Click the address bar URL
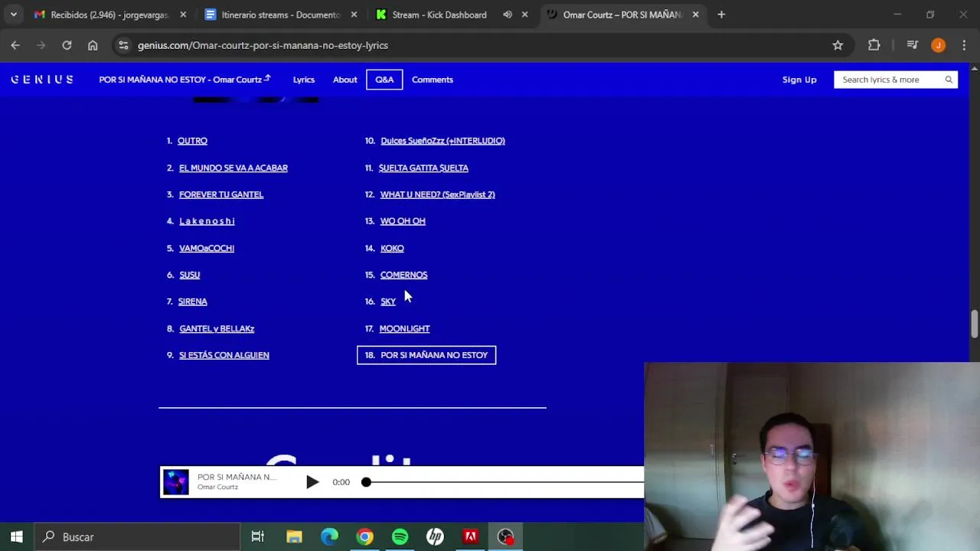980x551 pixels. point(263,45)
